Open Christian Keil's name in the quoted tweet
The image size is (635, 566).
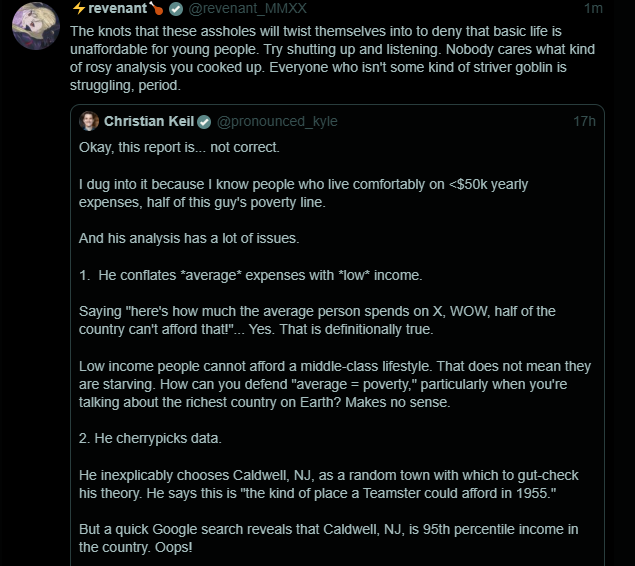148,121
